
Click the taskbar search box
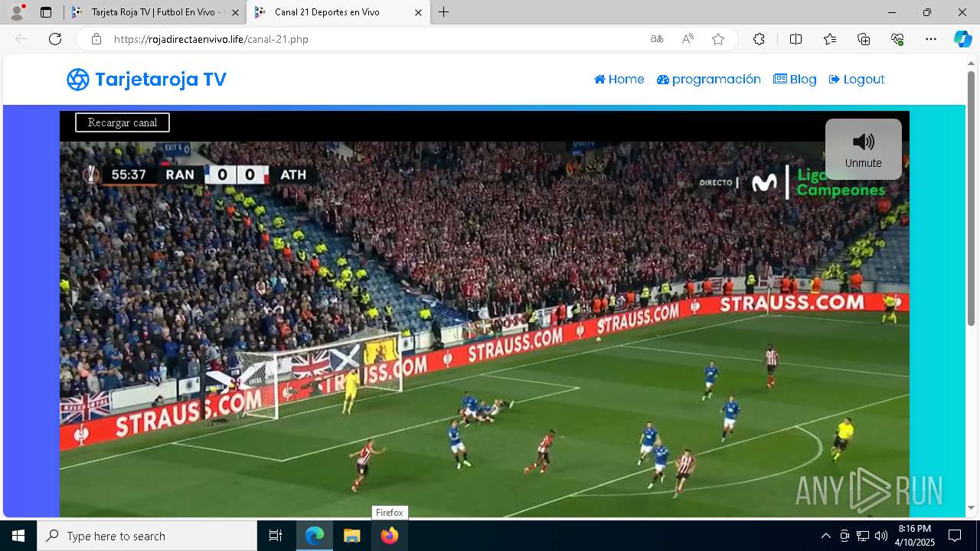pos(147,536)
